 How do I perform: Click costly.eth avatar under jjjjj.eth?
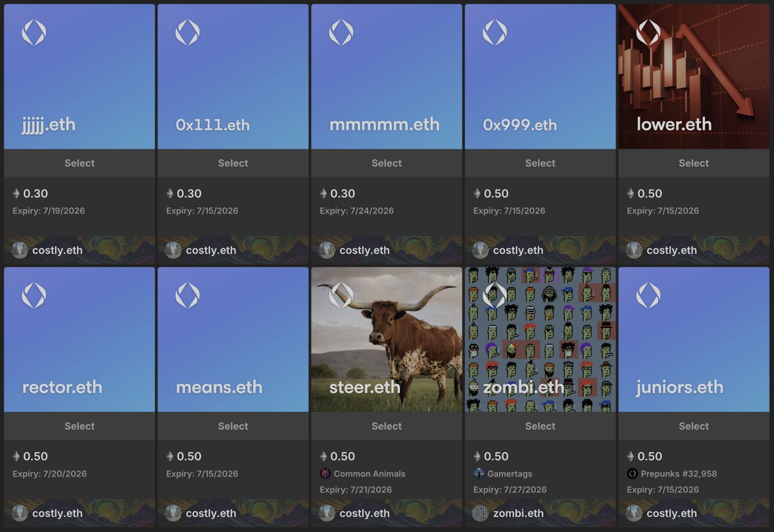[20, 250]
